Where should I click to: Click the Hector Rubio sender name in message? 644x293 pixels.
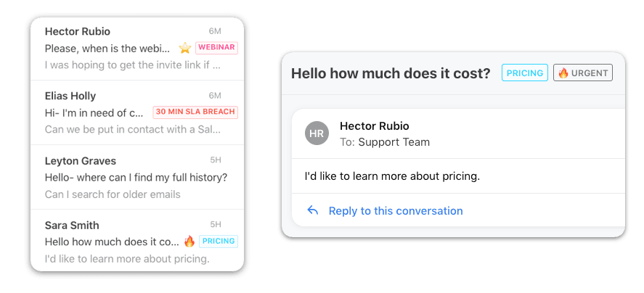click(x=374, y=126)
